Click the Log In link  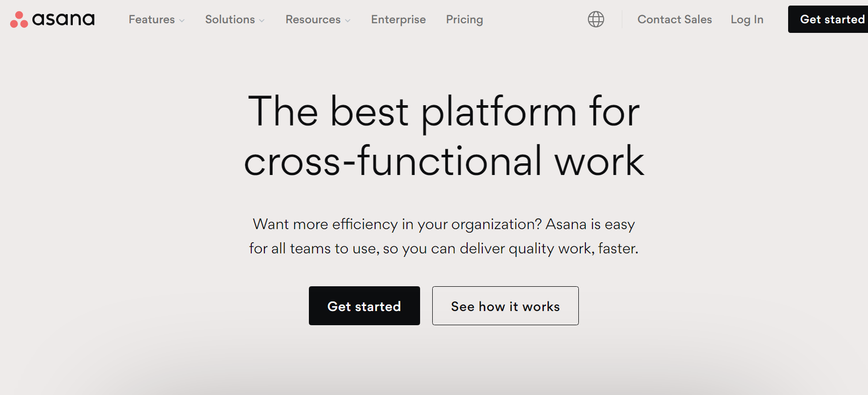pos(747,20)
